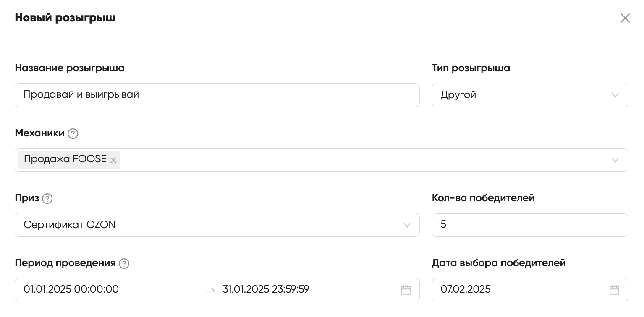Click the Продажа FOOSE mechanic tag

[x=65, y=160]
